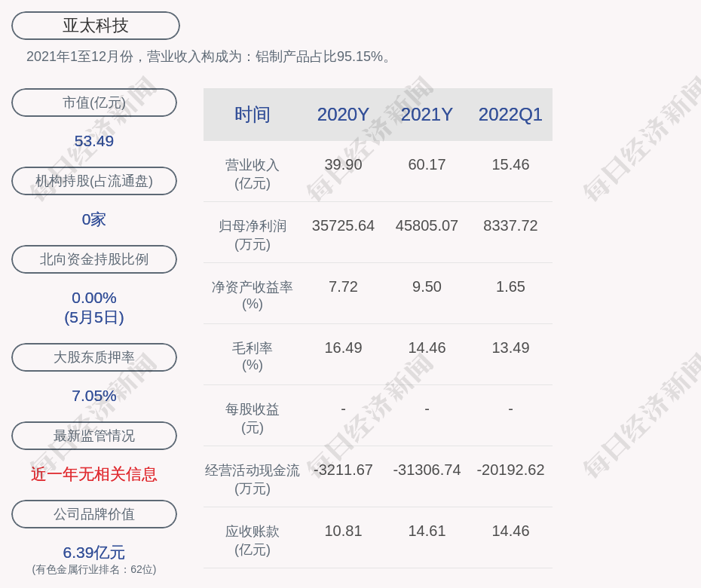Click the 净资产收益率 (%) row label

coord(253,296)
